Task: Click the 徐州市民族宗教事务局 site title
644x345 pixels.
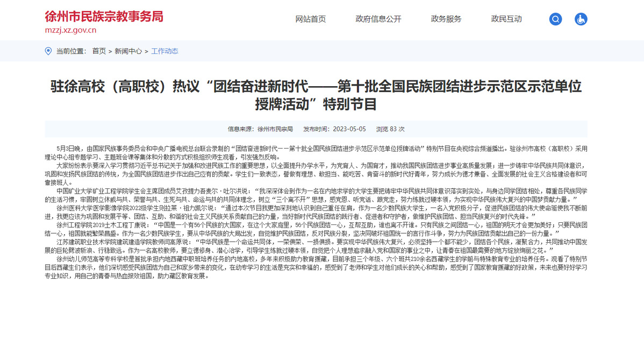Action: [104, 16]
